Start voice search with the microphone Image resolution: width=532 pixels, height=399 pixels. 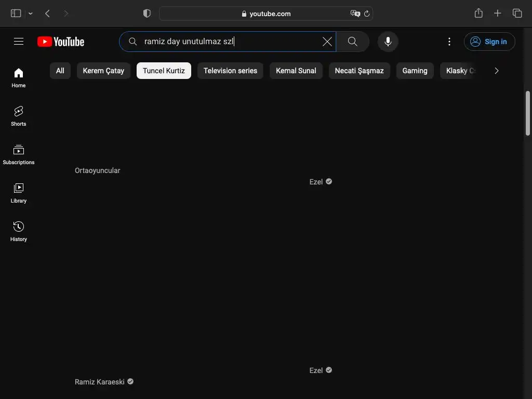tap(388, 42)
